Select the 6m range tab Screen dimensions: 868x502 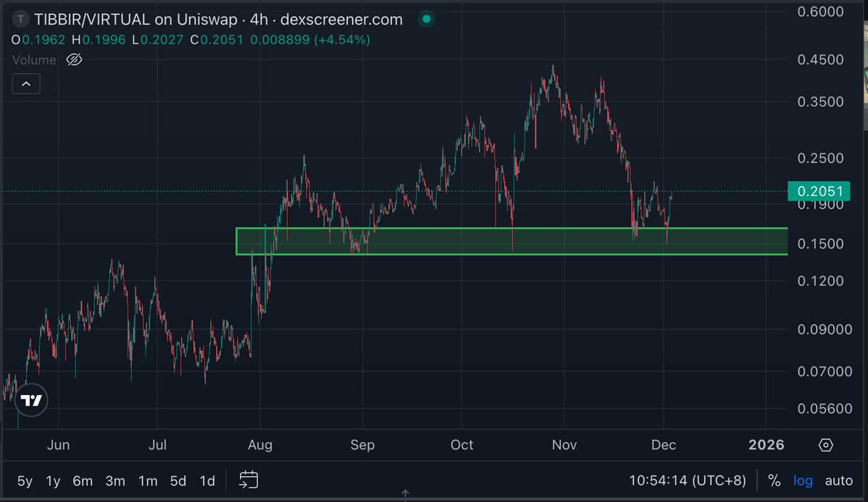pos(82,480)
